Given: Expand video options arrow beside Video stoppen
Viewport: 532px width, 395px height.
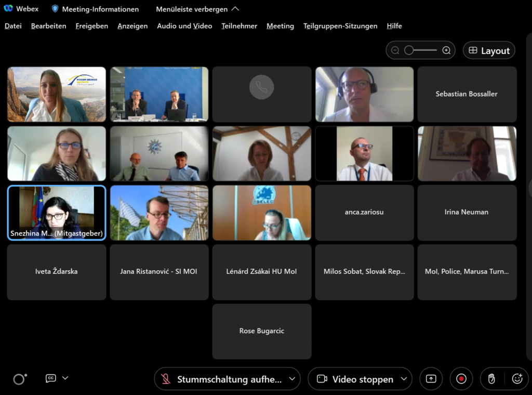Looking at the screenshot, I should 404,379.
